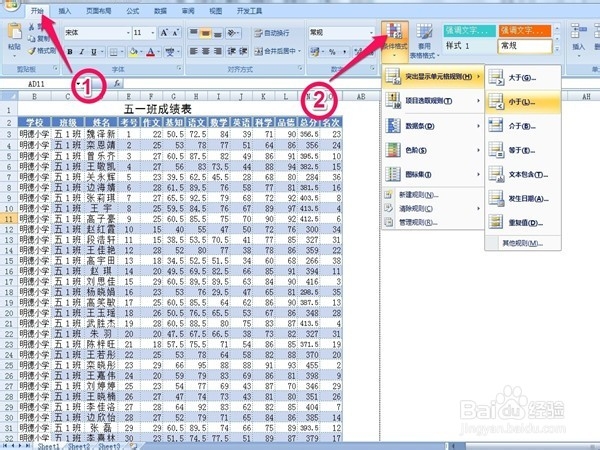Expand the 图标集 submenu
The width and height of the screenshot is (600, 450).
[433, 174]
